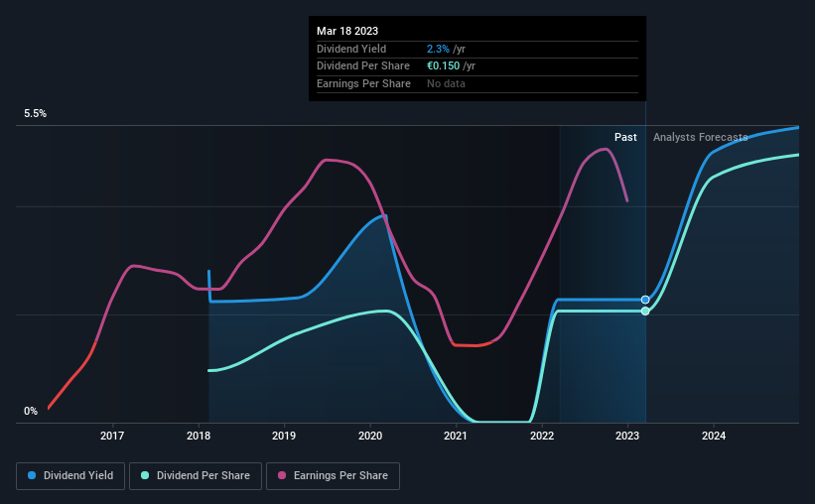Click the 2022 x-axis label
This screenshot has width=815, height=504.
coord(542,436)
